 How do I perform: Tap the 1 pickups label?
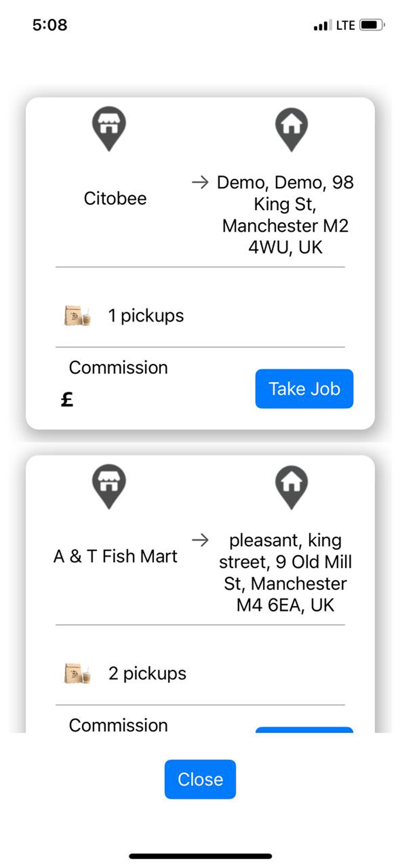pos(146,316)
